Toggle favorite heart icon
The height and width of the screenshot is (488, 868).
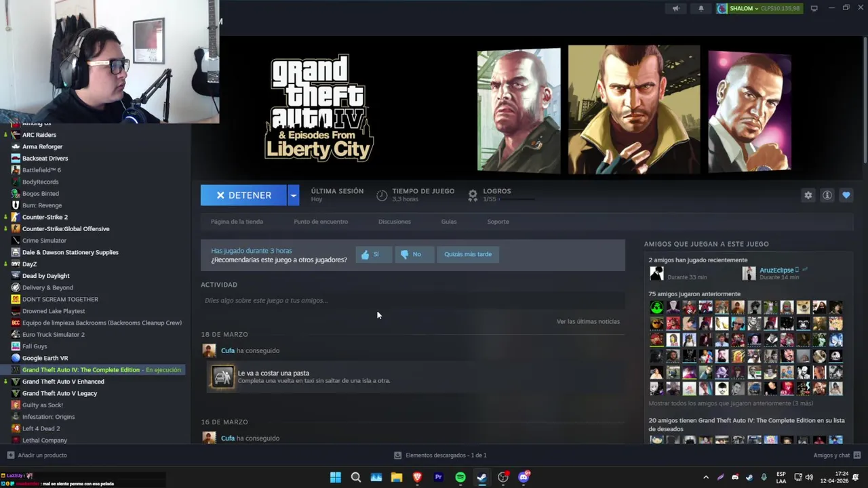(846, 195)
